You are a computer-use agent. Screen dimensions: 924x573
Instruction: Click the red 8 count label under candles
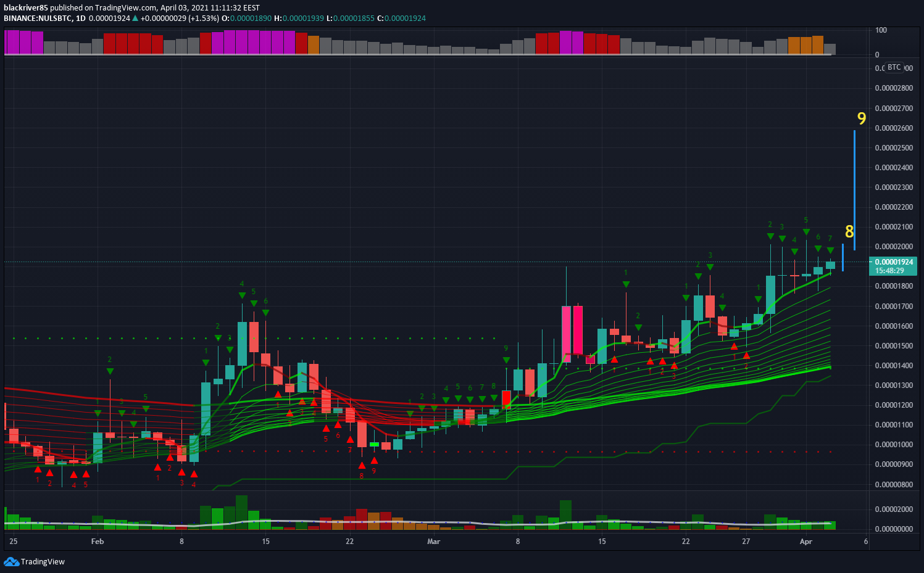[362, 476]
